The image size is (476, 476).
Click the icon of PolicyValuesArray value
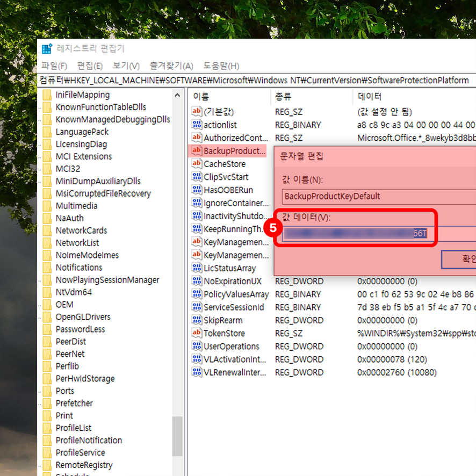(x=197, y=294)
